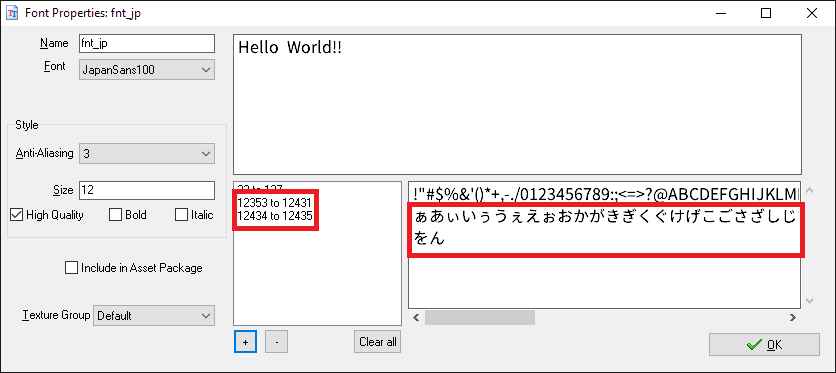Click the Clear all button

(377, 342)
